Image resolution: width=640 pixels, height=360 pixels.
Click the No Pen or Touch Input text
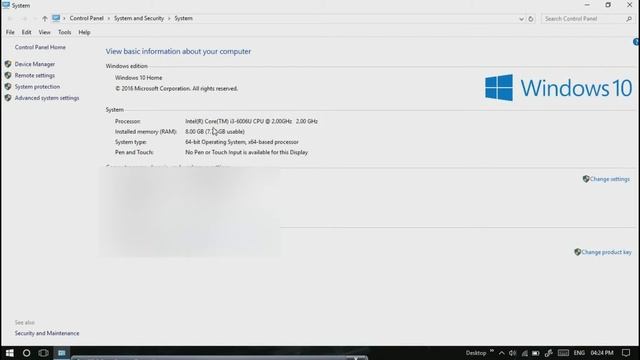point(247,152)
